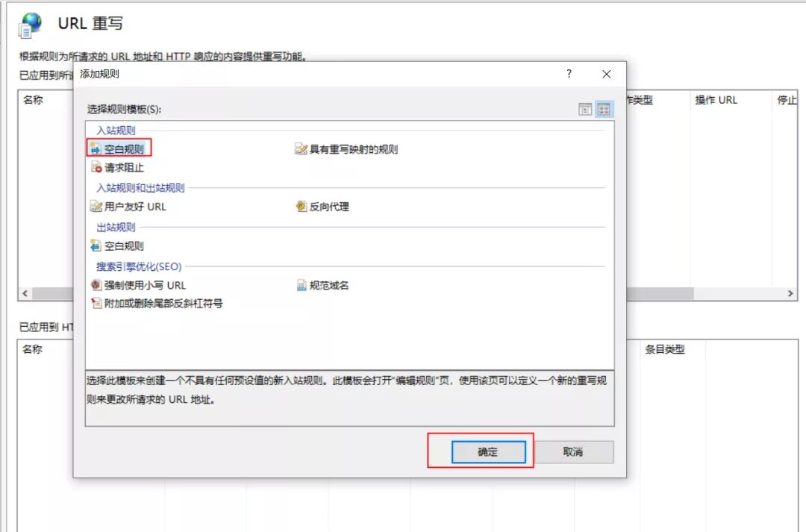Switch to list view icon in dialog
The height and width of the screenshot is (532, 806).
pyautogui.click(x=585, y=109)
